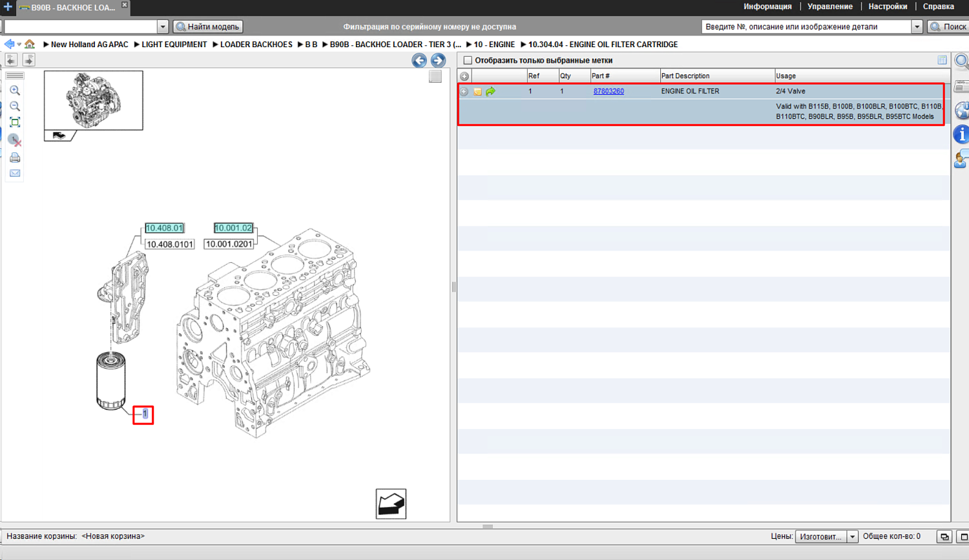Open the table column settings icon
Screen dimensions: 969x560
(x=943, y=60)
